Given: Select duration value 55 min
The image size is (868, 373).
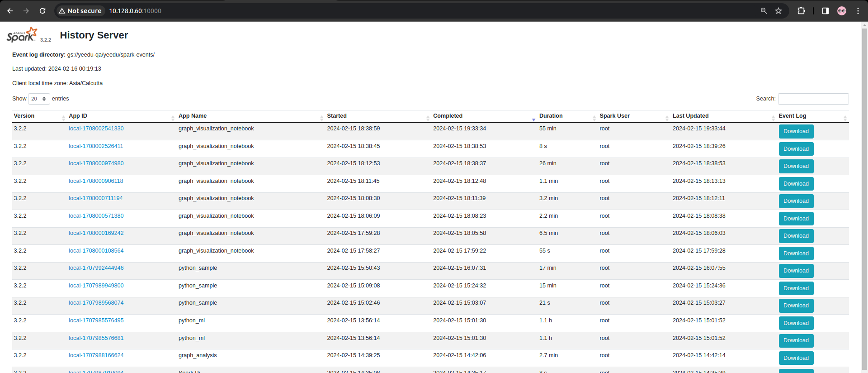Looking at the screenshot, I should (548, 129).
